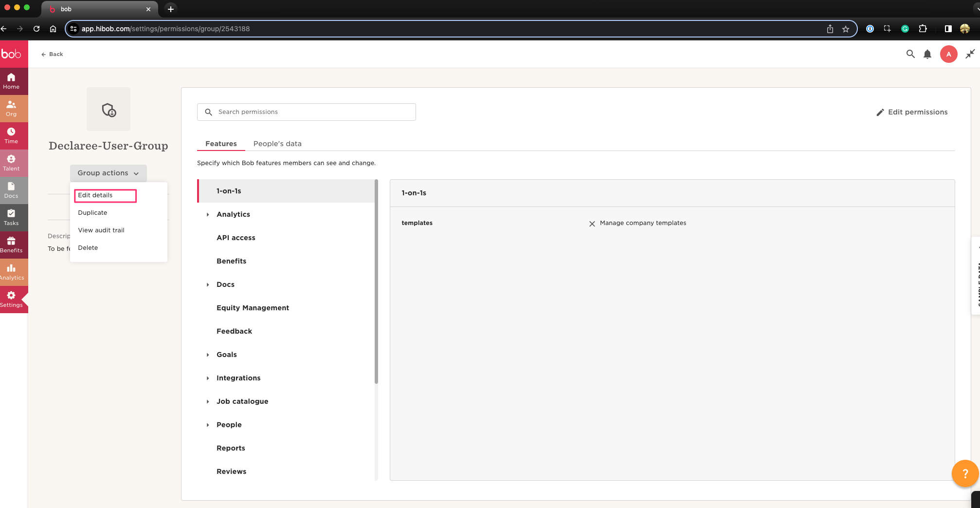Click the notifications bell icon

[x=927, y=54]
